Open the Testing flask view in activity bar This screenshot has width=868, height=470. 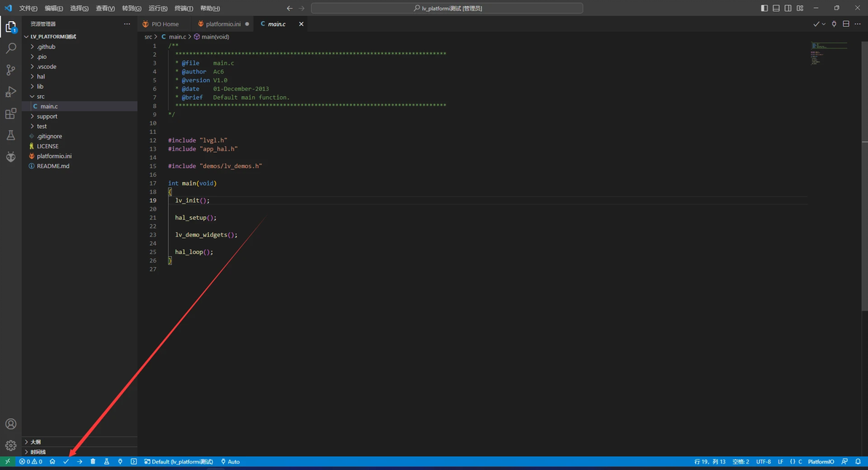(10, 135)
